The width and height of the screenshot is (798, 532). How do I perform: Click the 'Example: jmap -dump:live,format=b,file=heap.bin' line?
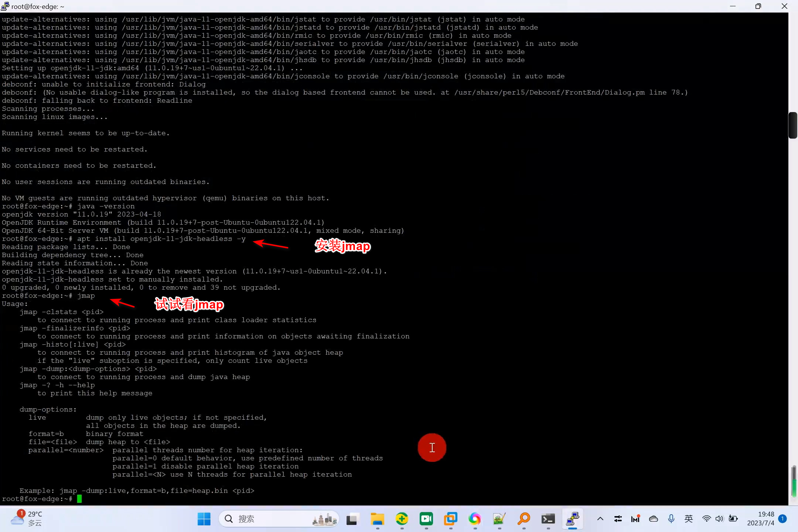(x=137, y=491)
